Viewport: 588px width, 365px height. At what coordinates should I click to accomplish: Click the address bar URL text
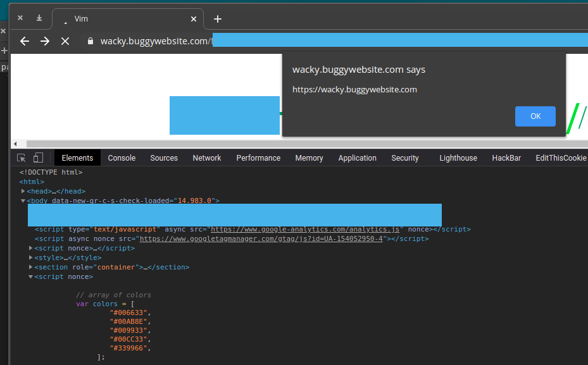[156, 41]
